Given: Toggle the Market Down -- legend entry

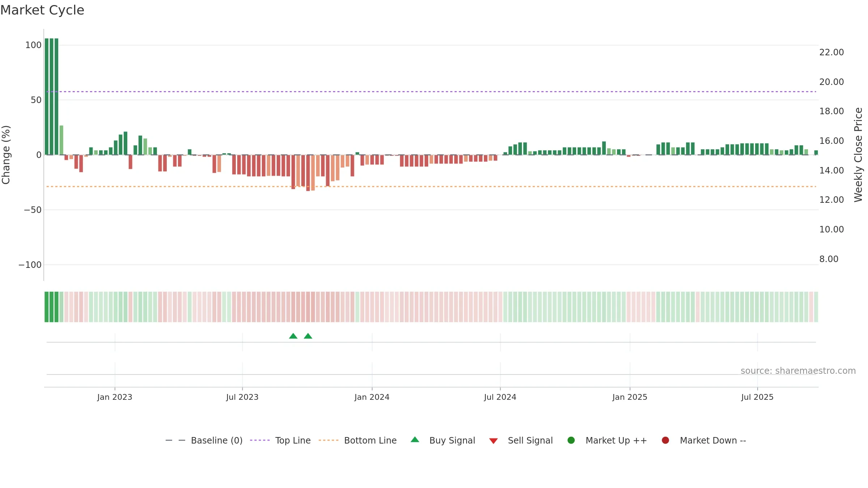Looking at the screenshot, I should pyautogui.click(x=704, y=440).
